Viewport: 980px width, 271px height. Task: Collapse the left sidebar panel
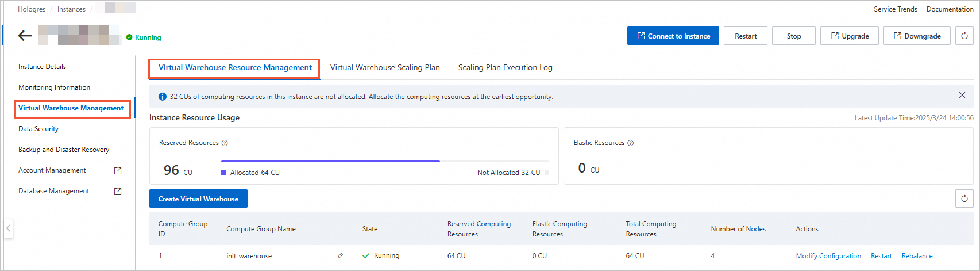8,228
